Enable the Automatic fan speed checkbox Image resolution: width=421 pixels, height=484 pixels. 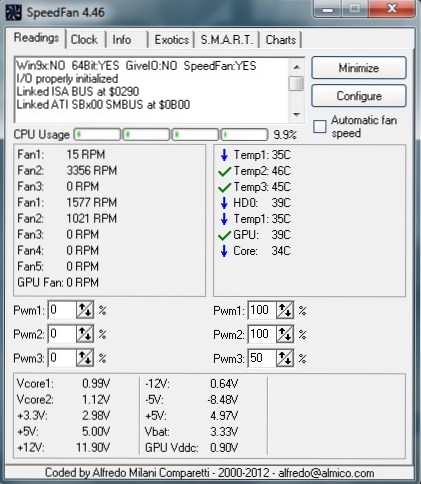pyautogui.click(x=320, y=126)
